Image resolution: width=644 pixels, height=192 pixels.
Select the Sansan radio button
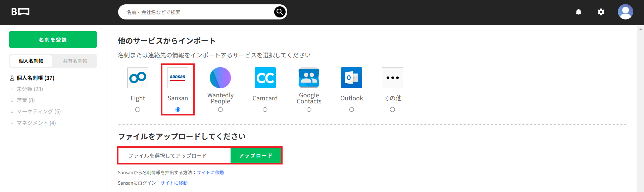[x=178, y=109]
